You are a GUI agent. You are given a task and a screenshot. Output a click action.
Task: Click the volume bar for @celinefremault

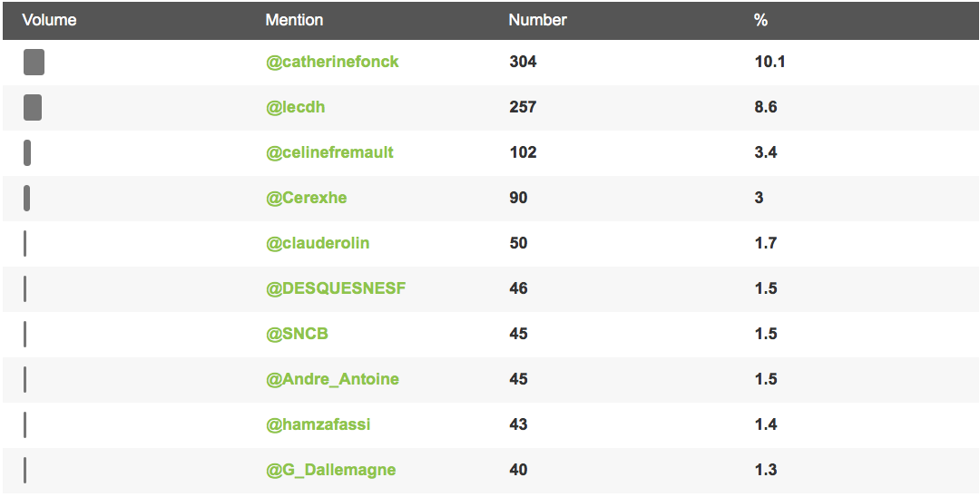(x=27, y=153)
